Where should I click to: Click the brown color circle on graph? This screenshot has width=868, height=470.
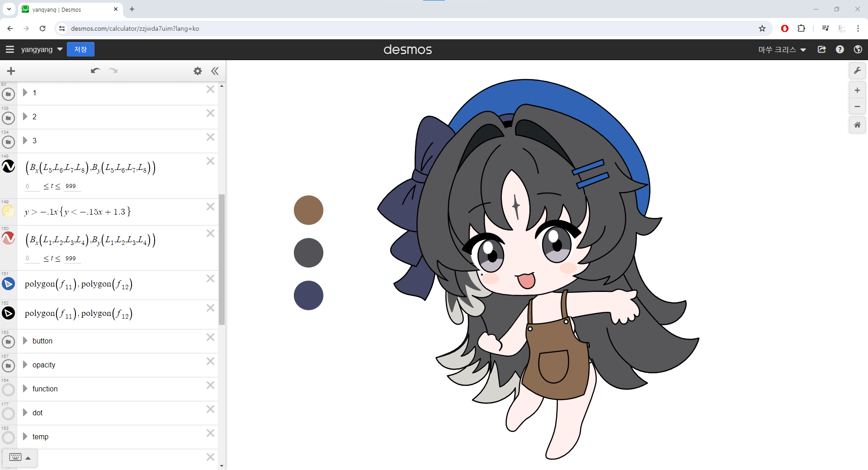(x=308, y=210)
